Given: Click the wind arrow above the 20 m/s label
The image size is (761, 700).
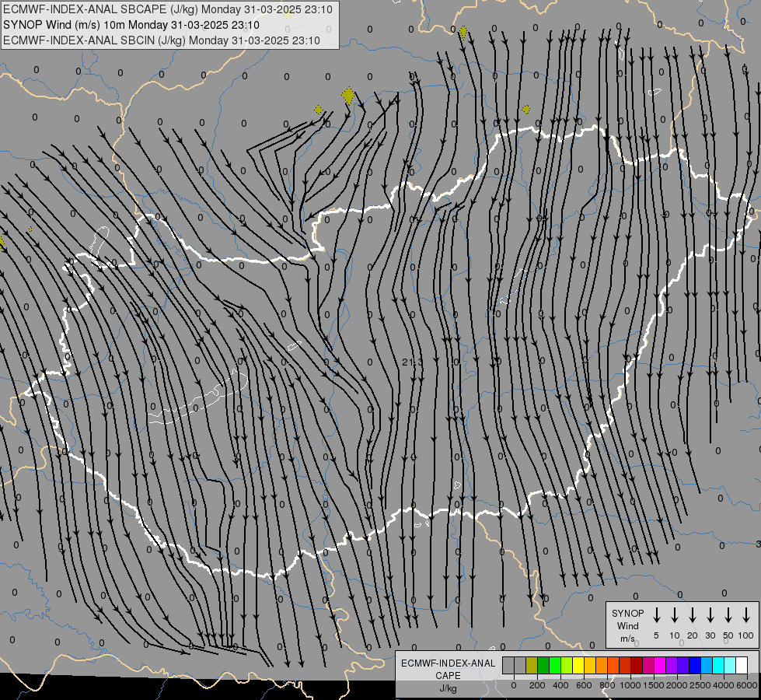Looking at the screenshot, I should point(693,614).
